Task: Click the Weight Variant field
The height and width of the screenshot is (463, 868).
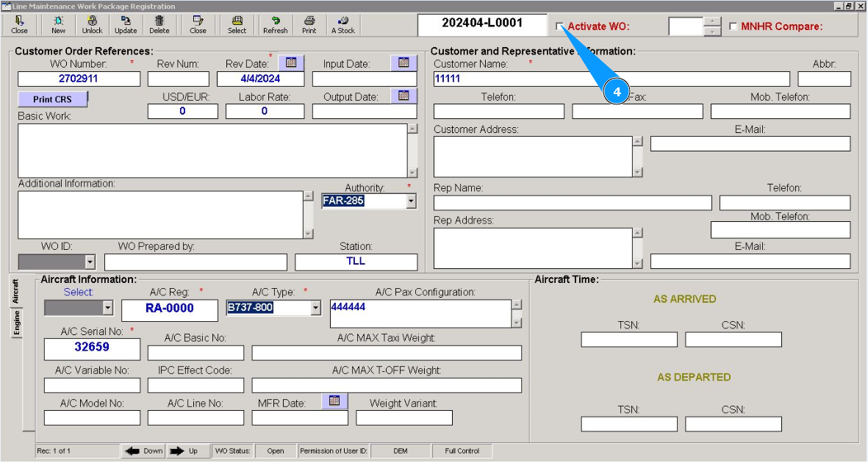Action: point(404,417)
